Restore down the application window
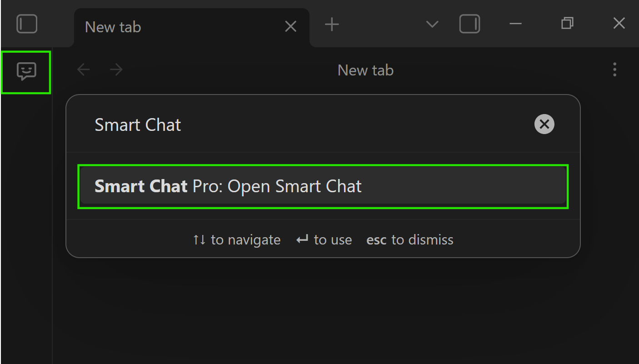 [567, 24]
